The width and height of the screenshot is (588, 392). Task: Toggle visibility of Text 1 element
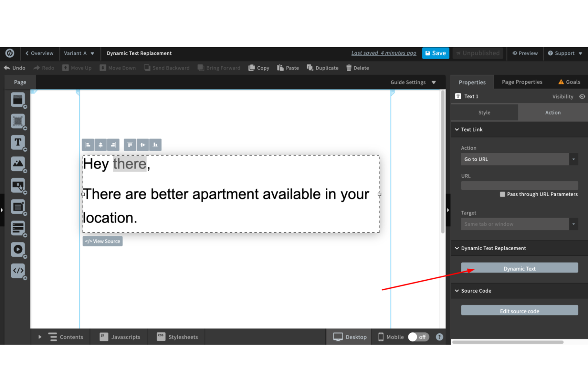[x=582, y=96]
